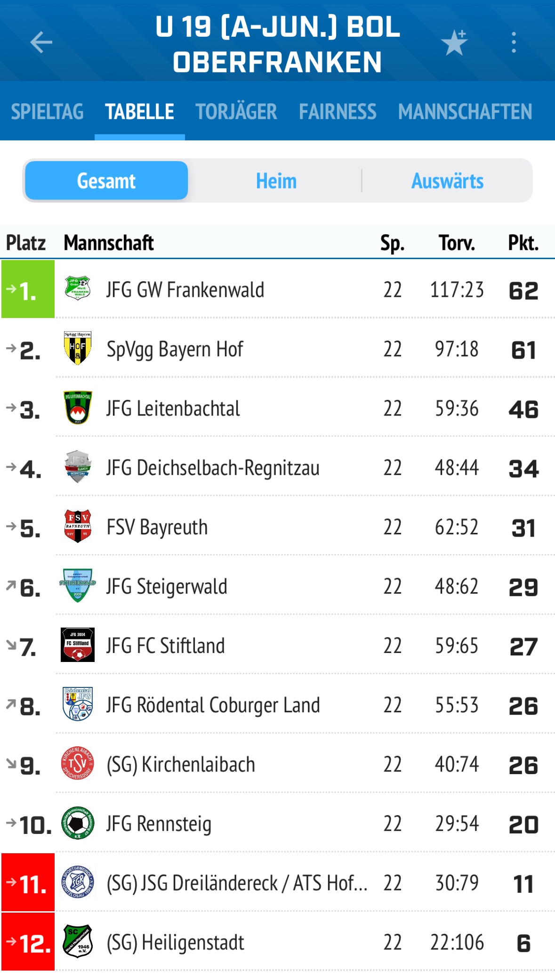Switch table to Heim results
The height and width of the screenshot is (980, 555).
[276, 181]
